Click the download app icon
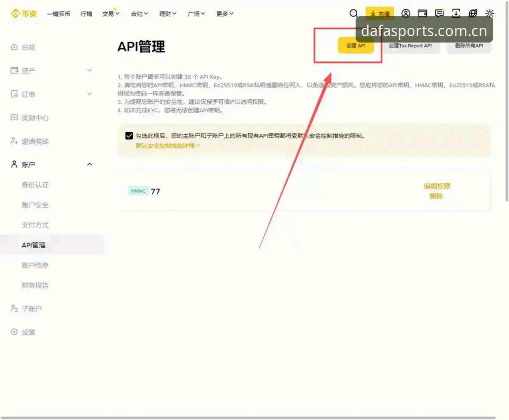This screenshot has width=509, height=420. pos(456,13)
